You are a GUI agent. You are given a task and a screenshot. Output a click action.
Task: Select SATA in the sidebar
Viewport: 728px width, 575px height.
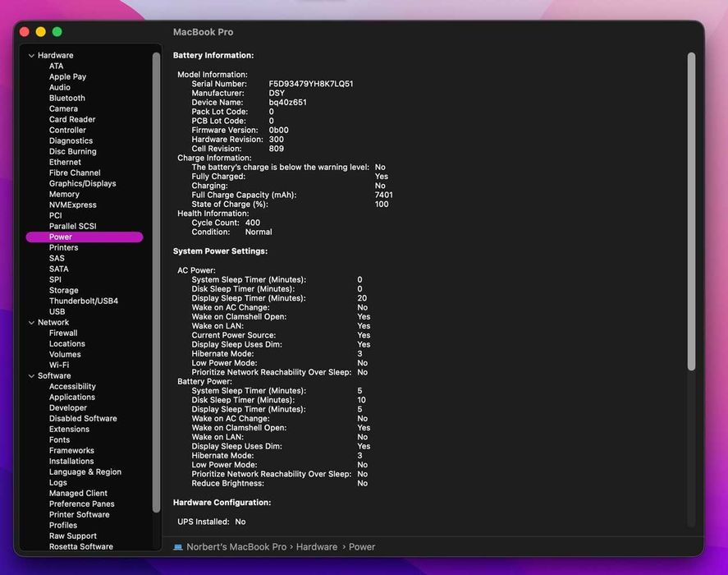pos(59,269)
